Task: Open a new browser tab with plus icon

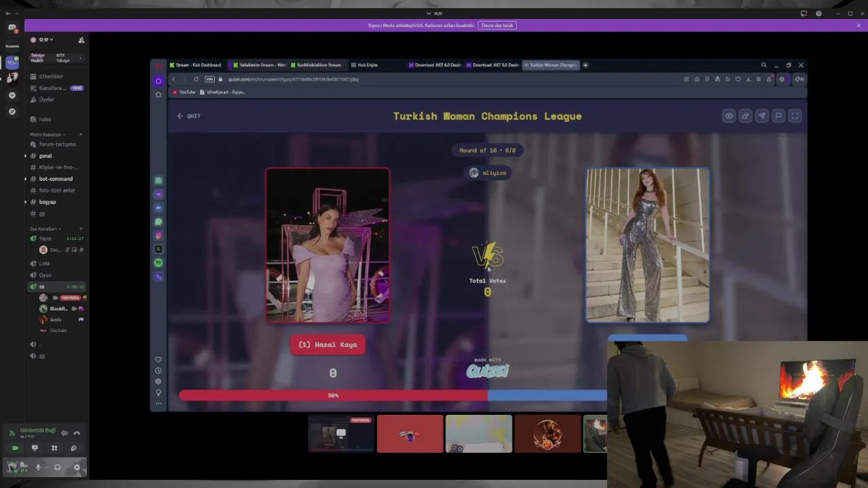Action: click(585, 65)
